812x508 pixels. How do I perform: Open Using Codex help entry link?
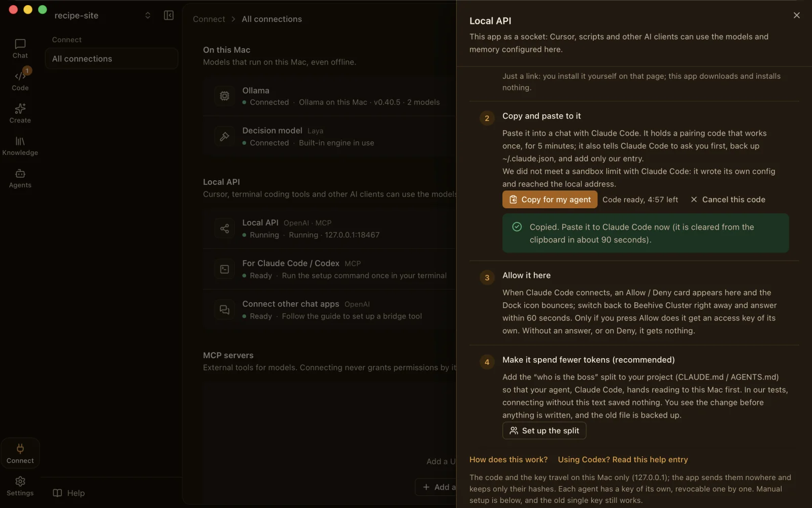coord(623,460)
